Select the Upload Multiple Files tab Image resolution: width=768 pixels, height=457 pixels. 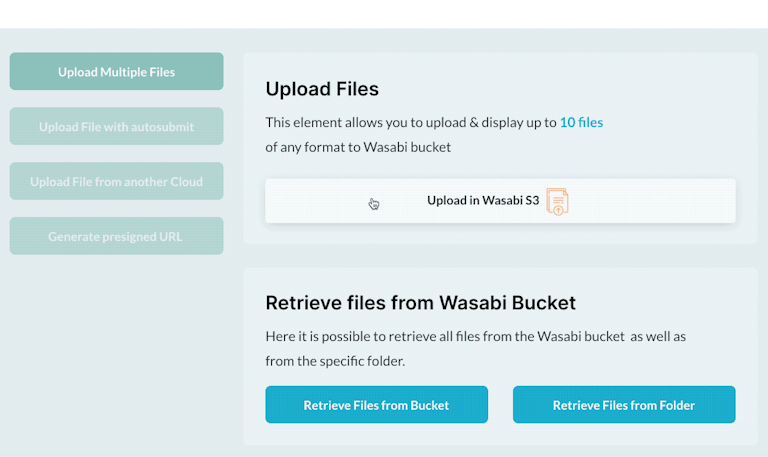point(117,72)
